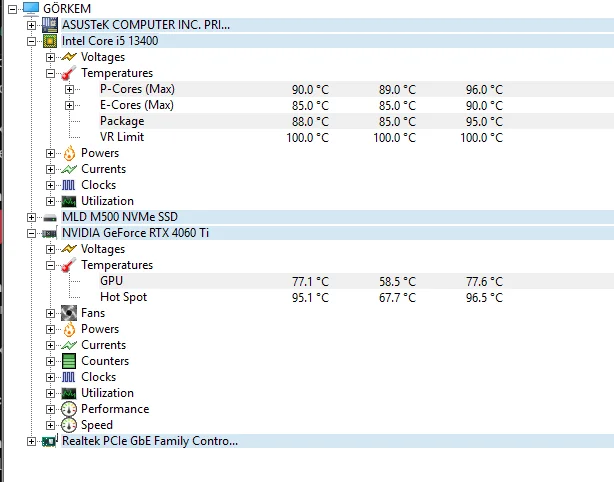Select the GPU temperature row label

111,281
